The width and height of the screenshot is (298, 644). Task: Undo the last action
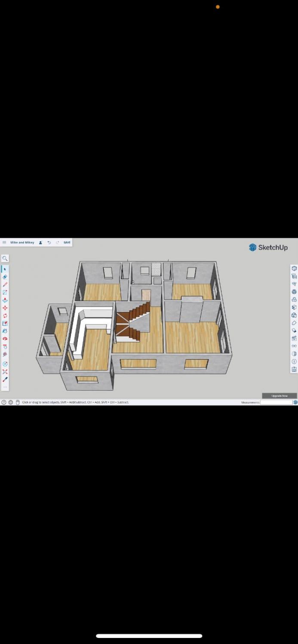pos(49,243)
